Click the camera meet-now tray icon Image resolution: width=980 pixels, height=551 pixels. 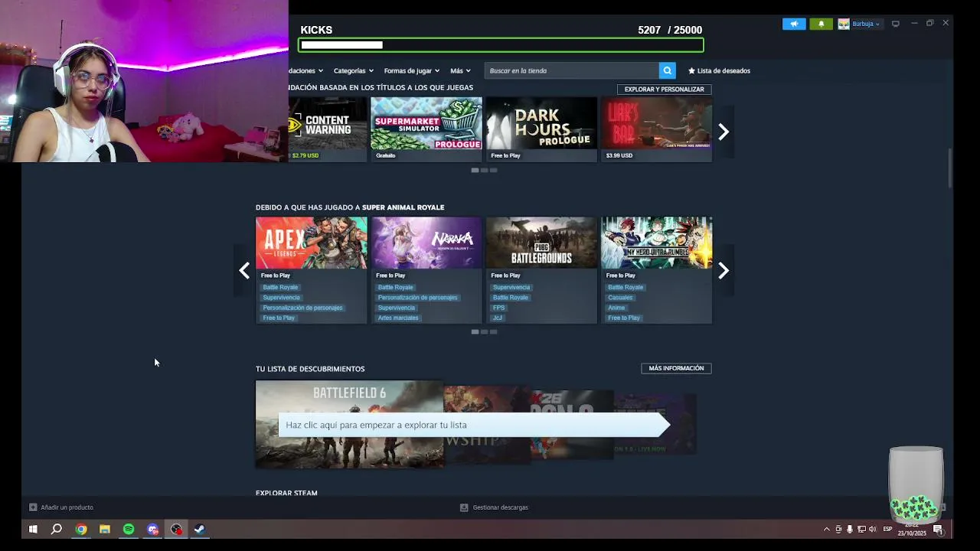pyautogui.click(x=838, y=529)
